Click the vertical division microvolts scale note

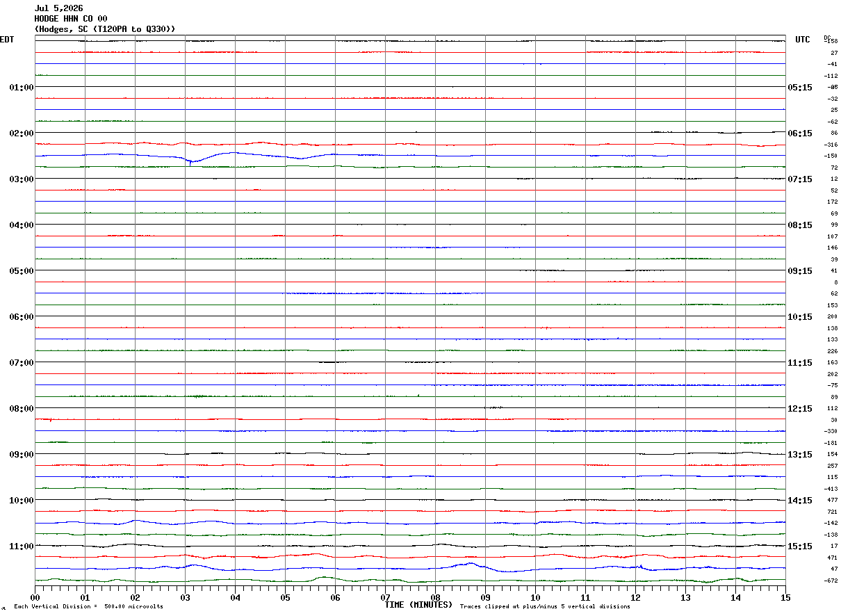(x=88, y=607)
